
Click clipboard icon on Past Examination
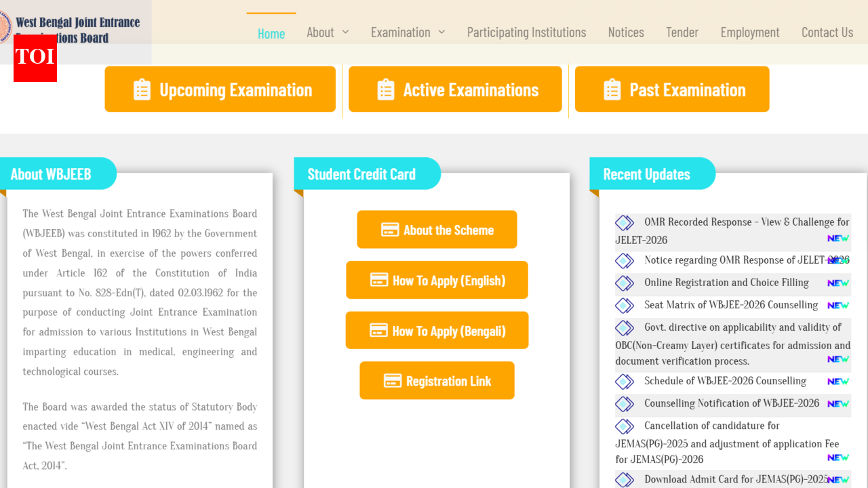pos(612,89)
